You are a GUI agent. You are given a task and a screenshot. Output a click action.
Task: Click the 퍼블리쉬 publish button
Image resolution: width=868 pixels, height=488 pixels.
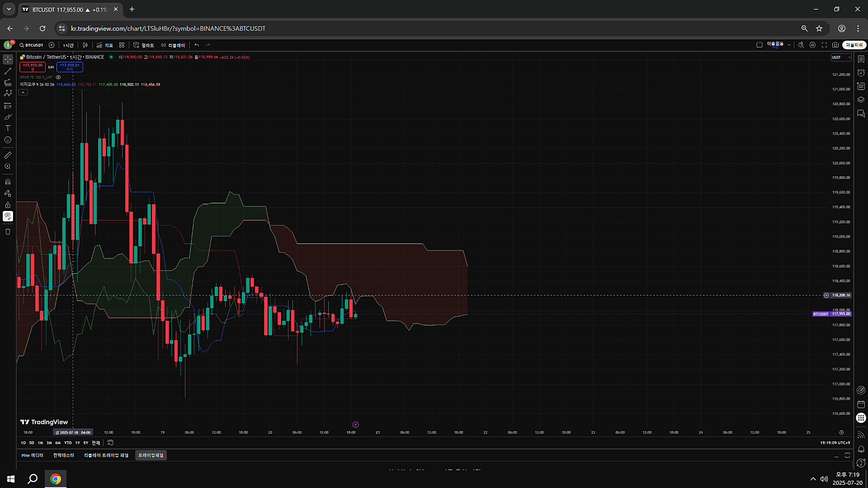(x=854, y=45)
